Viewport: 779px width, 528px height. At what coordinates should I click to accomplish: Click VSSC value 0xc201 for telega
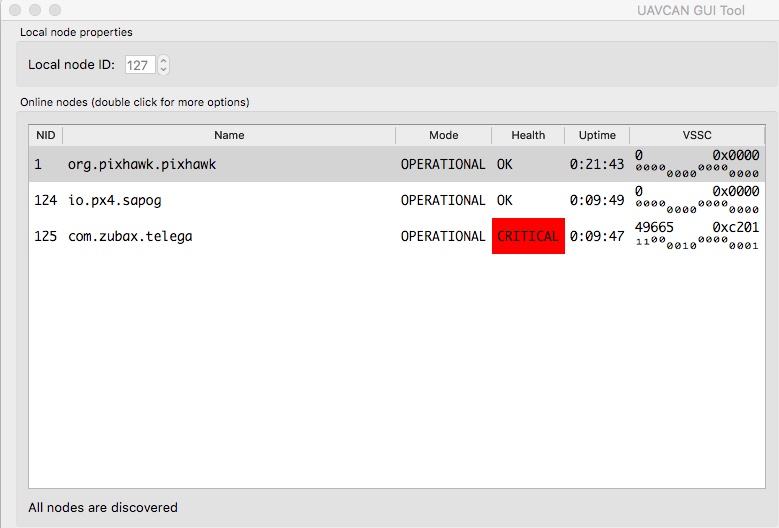736,227
